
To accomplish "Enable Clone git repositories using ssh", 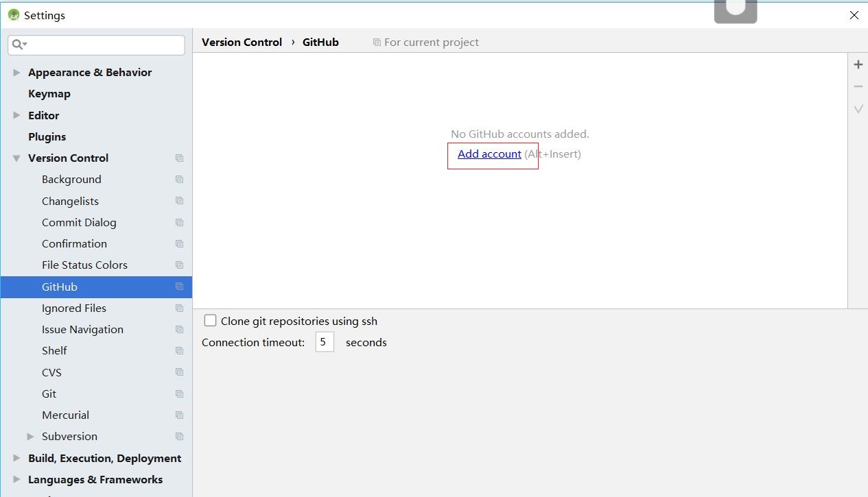I will point(211,320).
